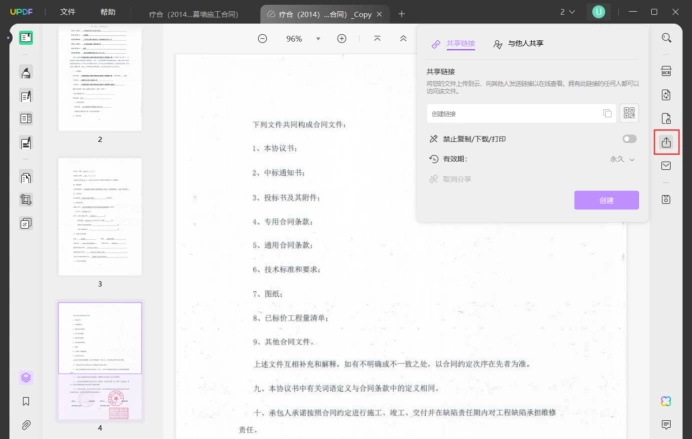The height and width of the screenshot is (439, 692).
Task: Go to previous page arrow
Action: click(403, 39)
